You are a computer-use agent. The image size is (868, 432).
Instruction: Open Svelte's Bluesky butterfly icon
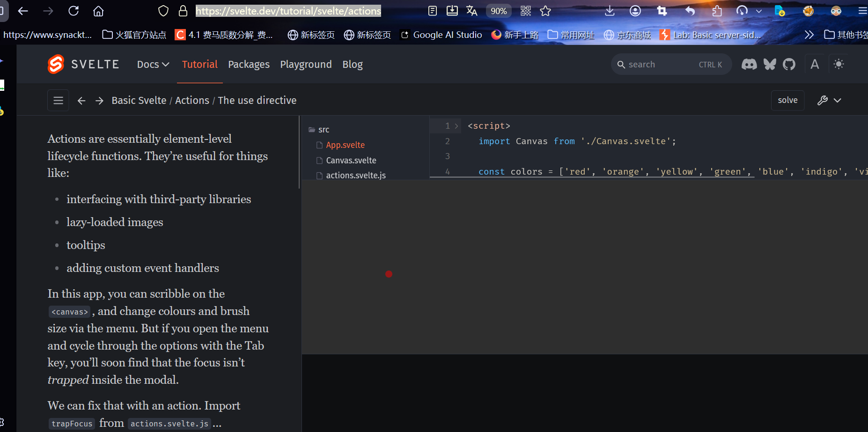pos(770,65)
